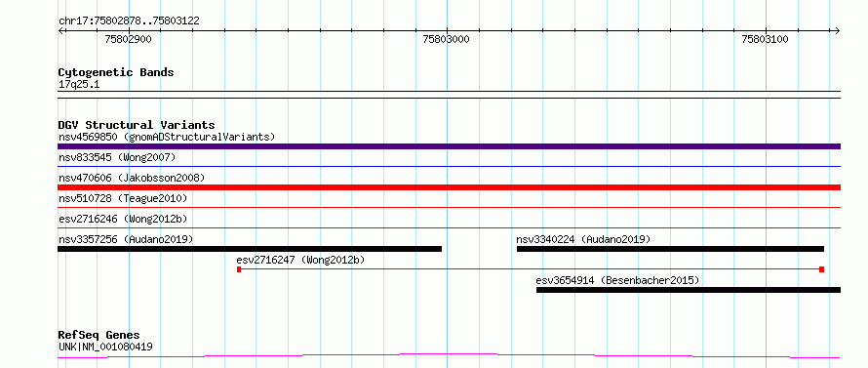Select the thin red nsv510728 variant line

click(449, 207)
